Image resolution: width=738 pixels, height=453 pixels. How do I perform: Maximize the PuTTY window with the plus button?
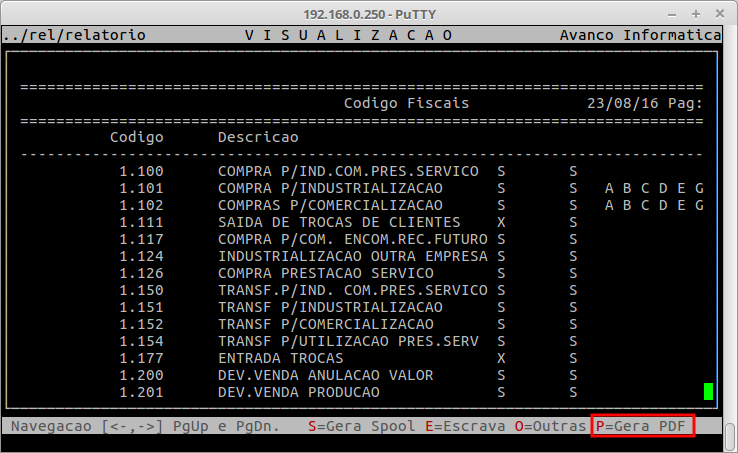click(695, 13)
